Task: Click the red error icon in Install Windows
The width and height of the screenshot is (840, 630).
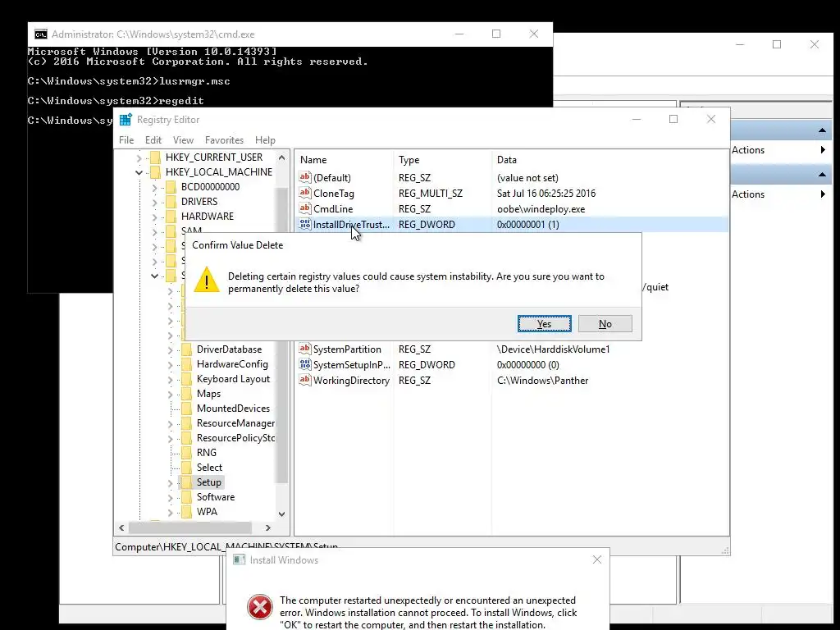Action: 260,607
